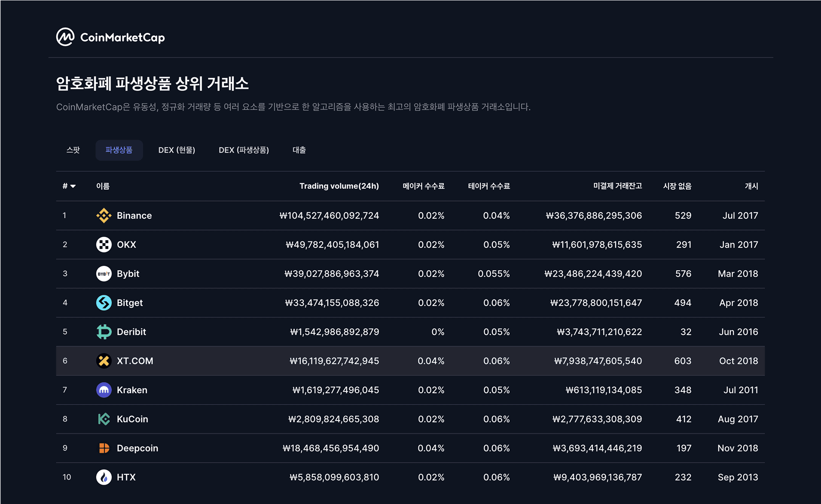821x504 pixels.
Task: Click HTX launch date Sep 2013
Action: [x=738, y=477]
